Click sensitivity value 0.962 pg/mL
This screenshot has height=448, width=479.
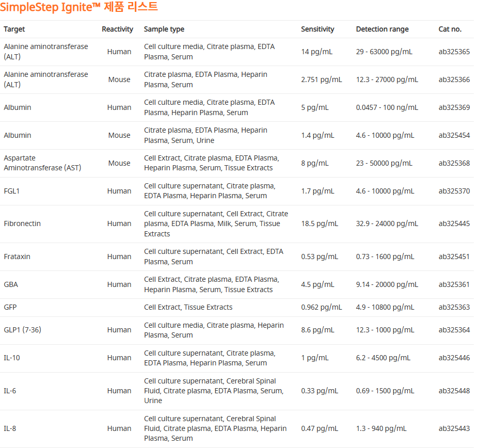click(322, 307)
